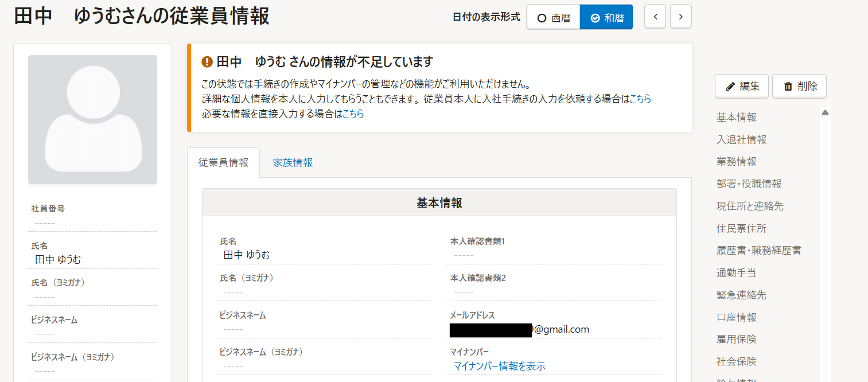Image resolution: width=868 pixels, height=382 pixels.
Task: Go to previous employee with left chevron
Action: [656, 17]
